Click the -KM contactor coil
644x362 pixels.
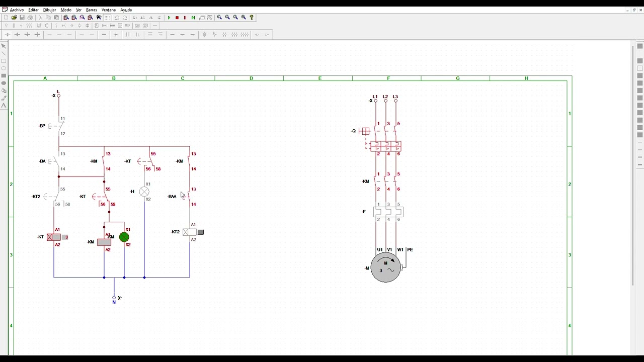click(x=104, y=242)
